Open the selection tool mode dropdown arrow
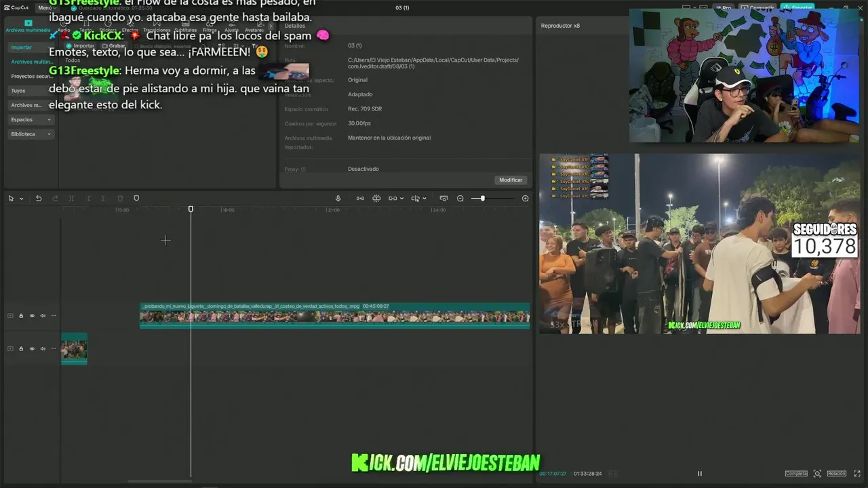Screen dimensions: 868x488 click(21, 199)
